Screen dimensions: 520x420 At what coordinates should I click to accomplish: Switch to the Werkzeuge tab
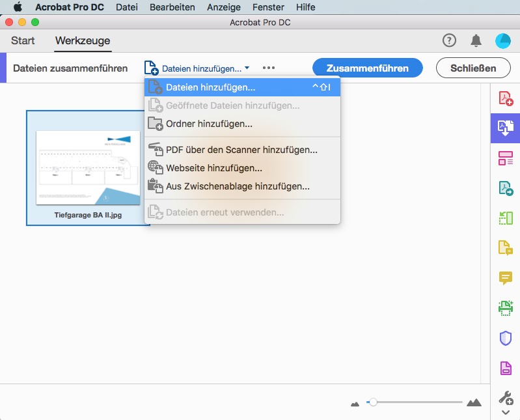tap(83, 41)
